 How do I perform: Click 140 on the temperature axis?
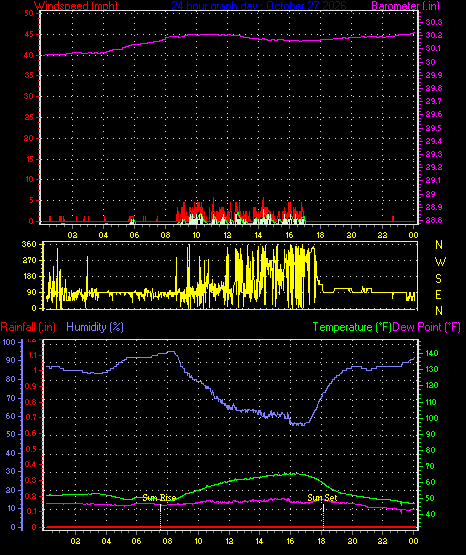pos(432,353)
